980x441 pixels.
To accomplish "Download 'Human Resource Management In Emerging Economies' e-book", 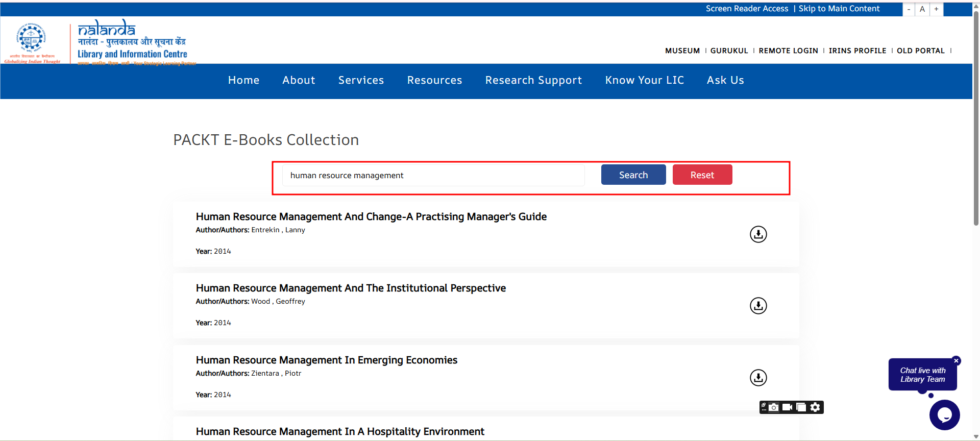I will [758, 378].
